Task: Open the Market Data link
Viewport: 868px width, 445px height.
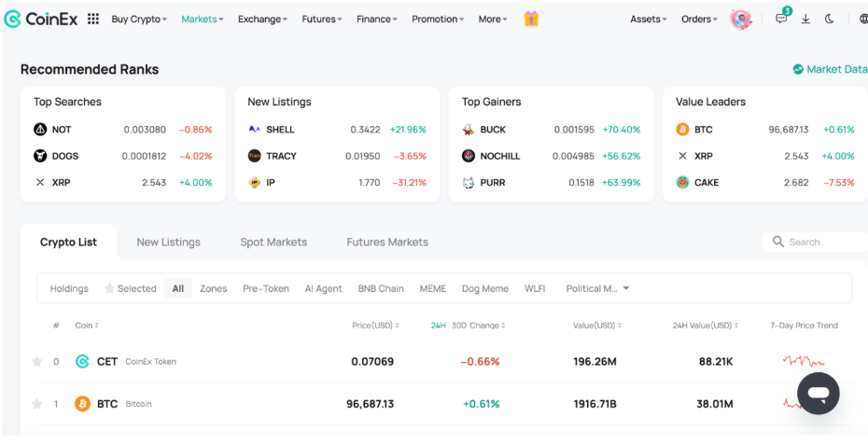Action: pos(830,69)
